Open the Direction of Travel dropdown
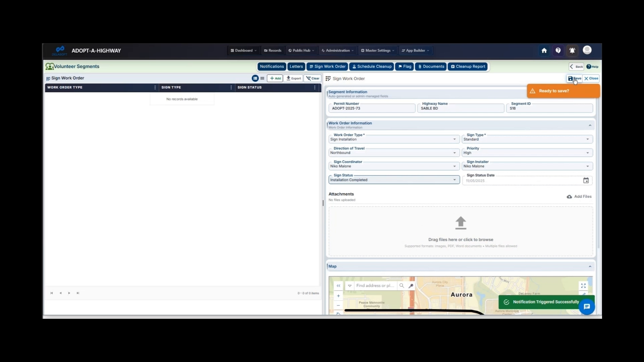 [454, 153]
